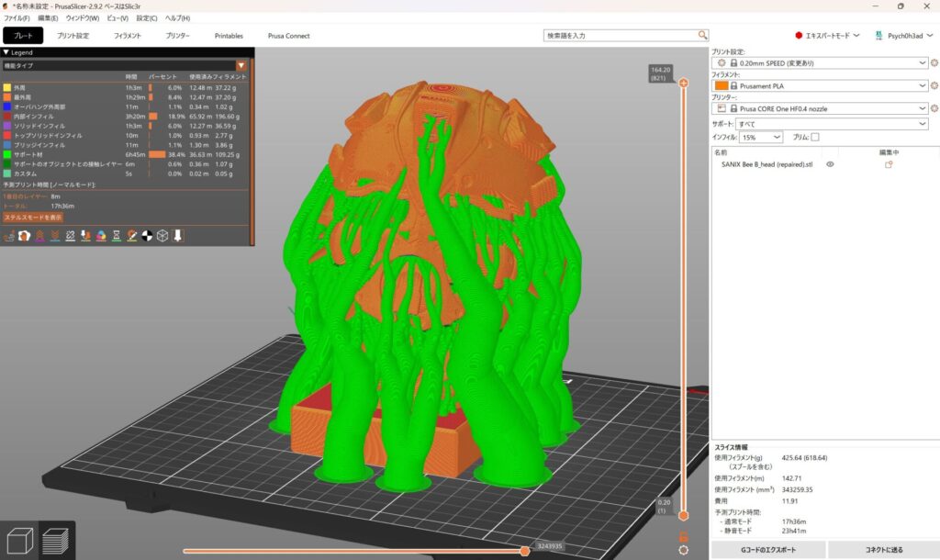
Task: Click the orange Prusament PLA color swatch
Action: point(722,85)
